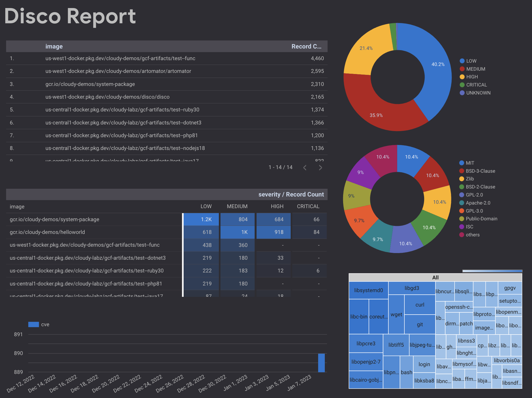Go to previous page of image table
The width and height of the screenshot is (532, 398).
coord(305,167)
